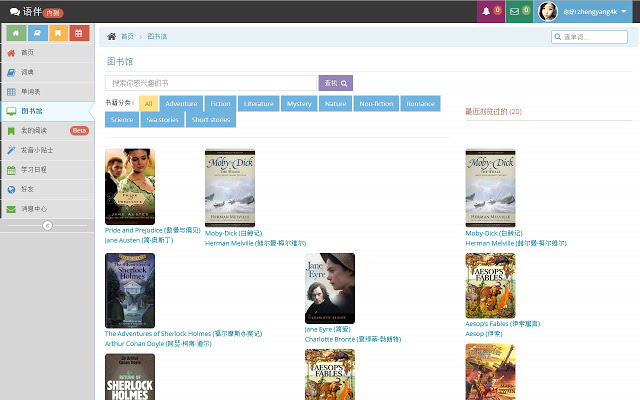This screenshot has height=400, width=640.
Task: Filter books by Nature
Action: click(336, 104)
